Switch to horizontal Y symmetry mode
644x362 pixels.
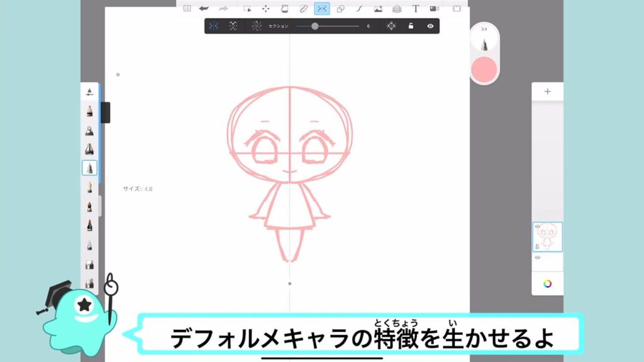(233, 26)
